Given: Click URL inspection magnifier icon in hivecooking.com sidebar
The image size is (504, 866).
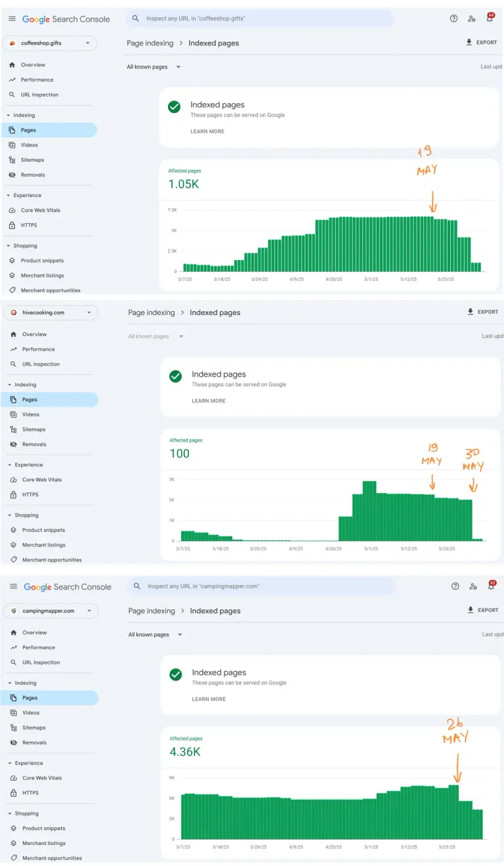Looking at the screenshot, I should click(14, 364).
